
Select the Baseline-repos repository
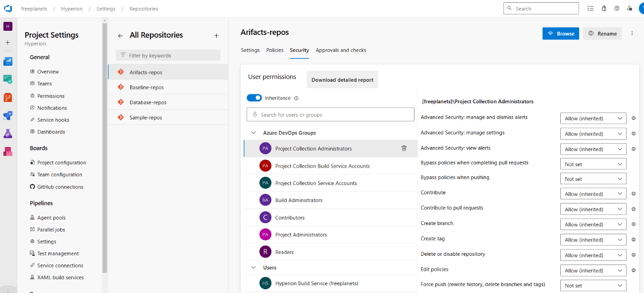[168, 87]
